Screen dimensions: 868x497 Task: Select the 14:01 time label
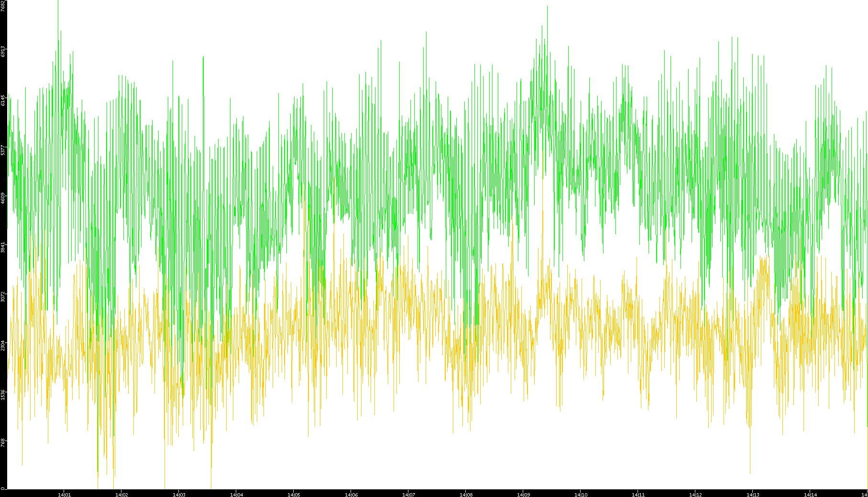(x=65, y=495)
